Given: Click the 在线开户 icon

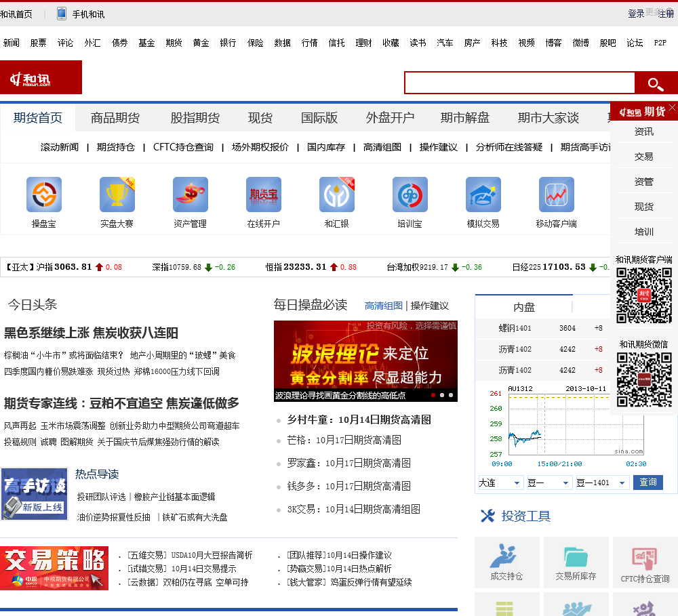Looking at the screenshot, I should point(264,195).
